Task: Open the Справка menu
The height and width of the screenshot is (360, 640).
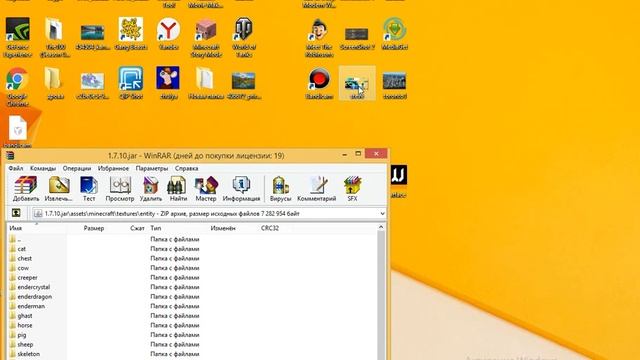Action: pos(187,168)
